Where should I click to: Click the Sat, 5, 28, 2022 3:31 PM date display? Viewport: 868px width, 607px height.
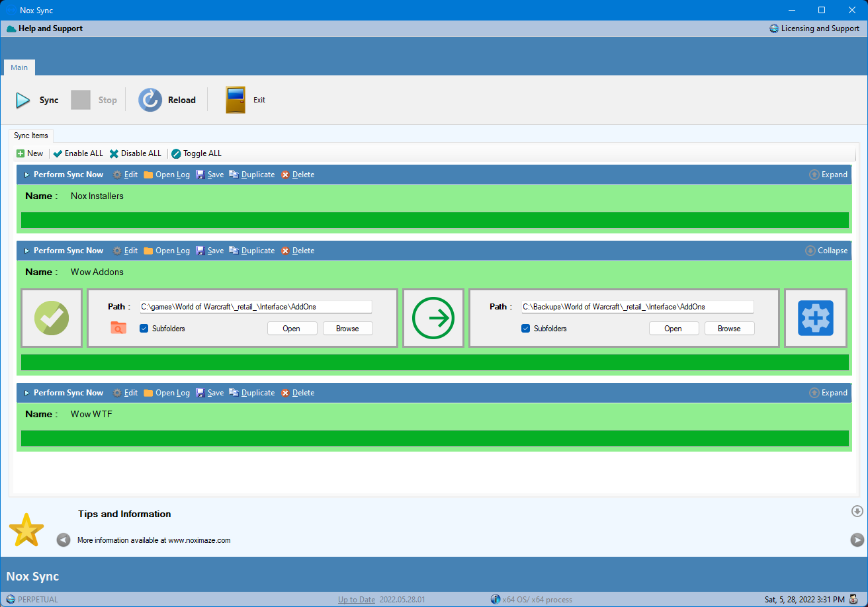(x=804, y=600)
